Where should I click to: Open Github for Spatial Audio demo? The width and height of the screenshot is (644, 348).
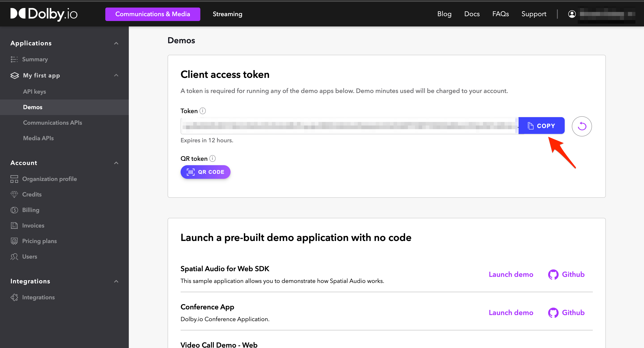(566, 275)
